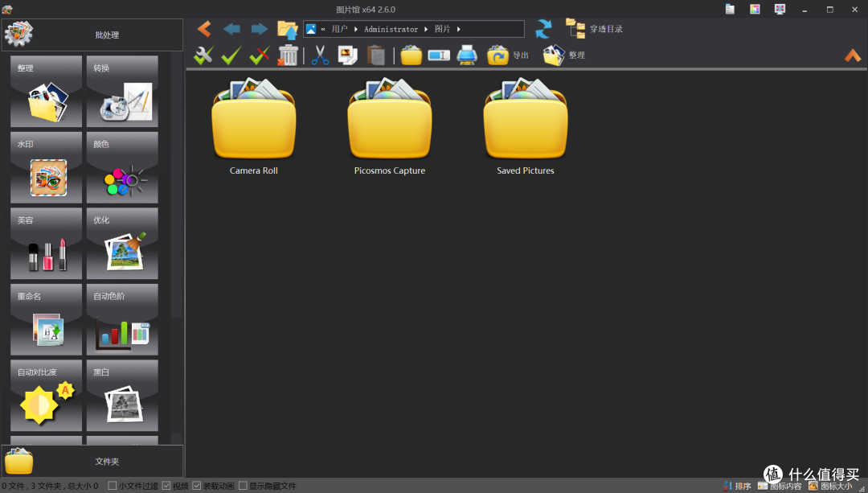The image size is (868, 493).
Task: Expand arrow after Administrator in path
Action: click(x=426, y=29)
